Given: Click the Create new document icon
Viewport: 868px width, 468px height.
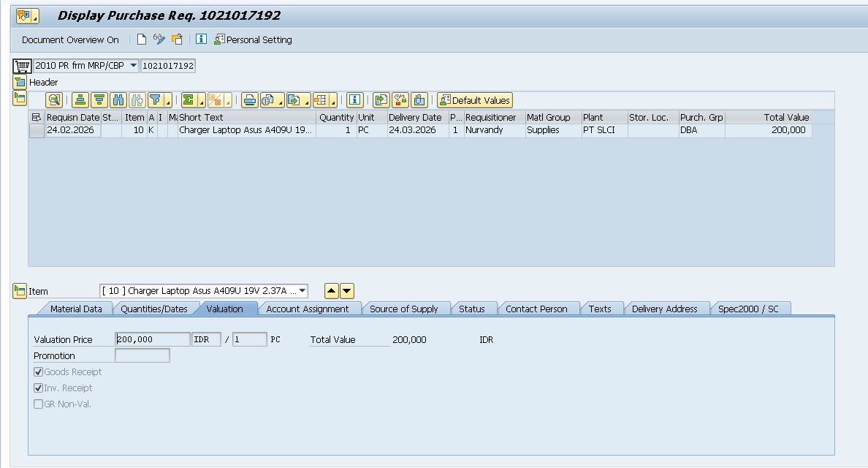Looking at the screenshot, I should point(142,39).
